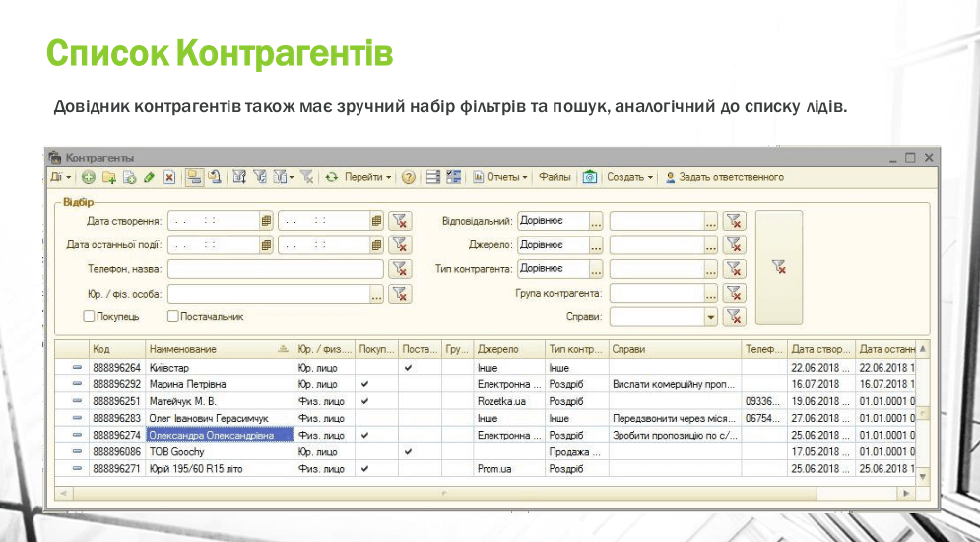Clear the Джерело filter
The image size is (980, 542).
click(x=733, y=244)
